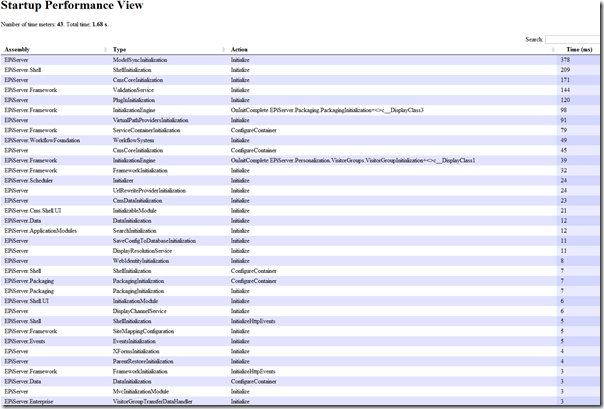Select UrlRewriteProviderInitialization type cell
The image size is (604, 409).
[149, 191]
